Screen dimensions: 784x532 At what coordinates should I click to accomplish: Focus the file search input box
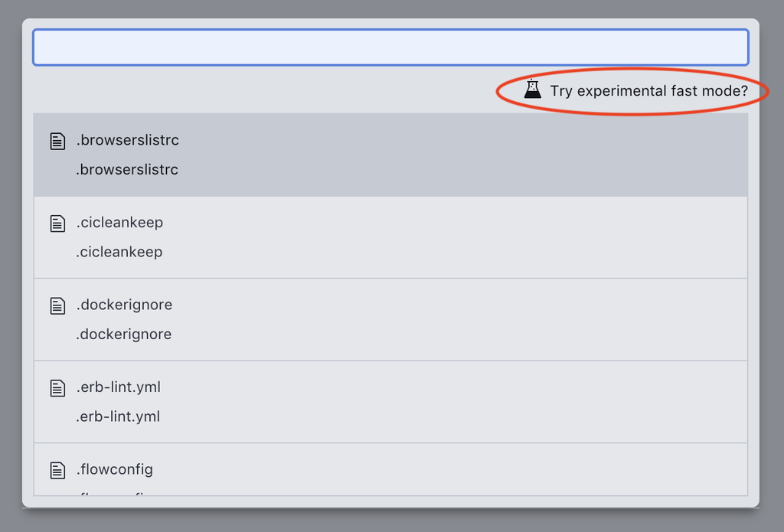pos(390,47)
